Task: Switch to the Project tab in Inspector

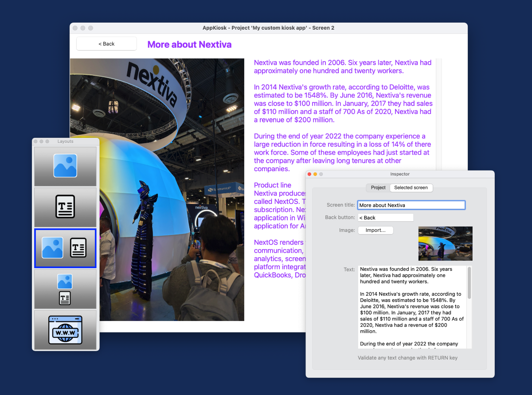Action: tap(378, 188)
